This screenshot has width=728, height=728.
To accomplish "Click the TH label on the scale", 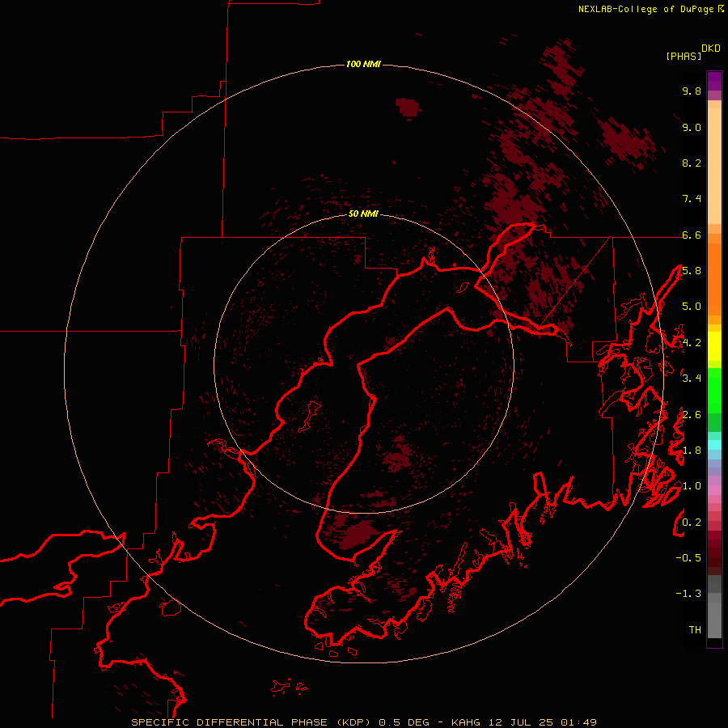I will [695, 629].
